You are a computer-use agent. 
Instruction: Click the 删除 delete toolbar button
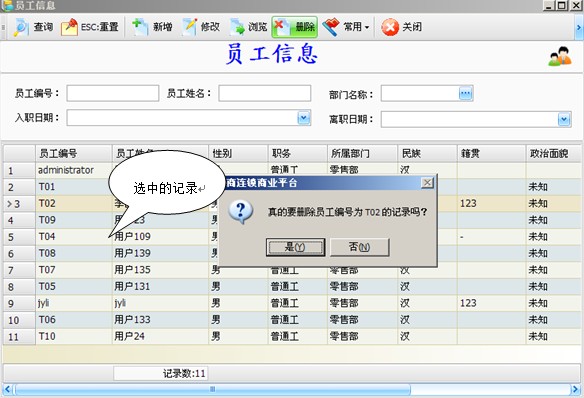(294, 27)
